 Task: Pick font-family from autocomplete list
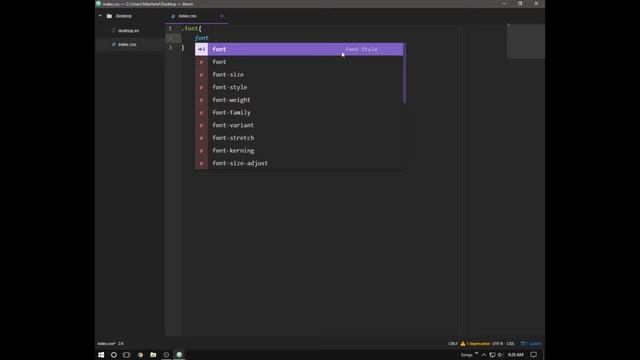coord(299,112)
